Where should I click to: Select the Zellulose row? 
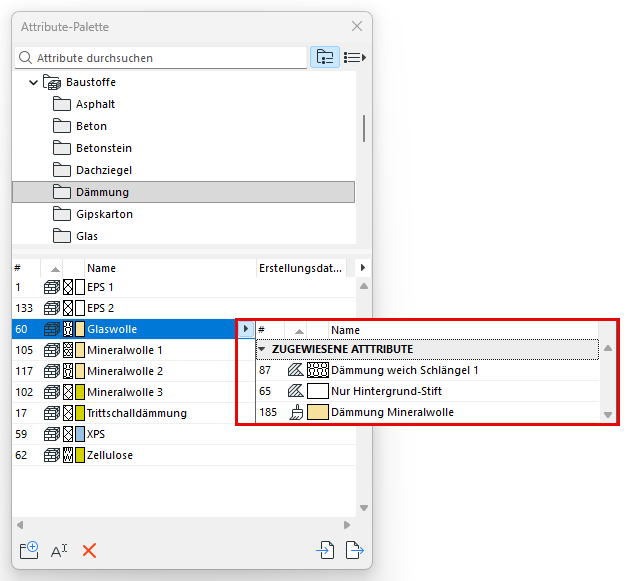183,455
